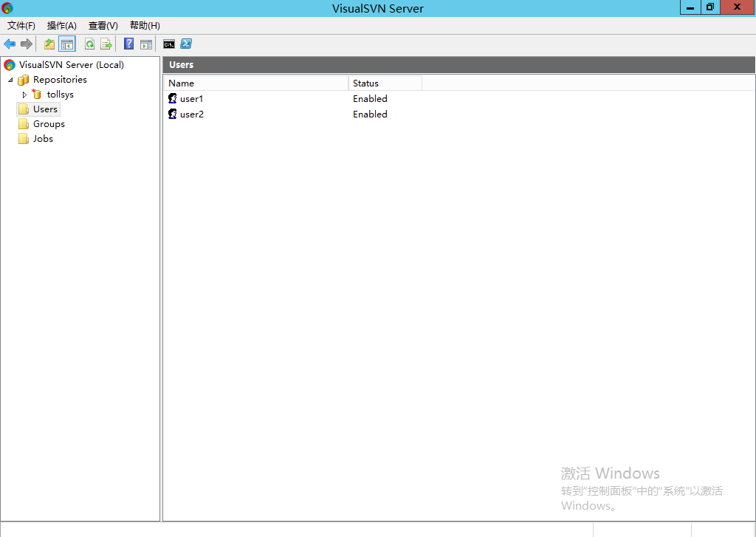Image resolution: width=756 pixels, height=537 pixels.
Task: Sort by Name column header
Action: pyautogui.click(x=256, y=83)
